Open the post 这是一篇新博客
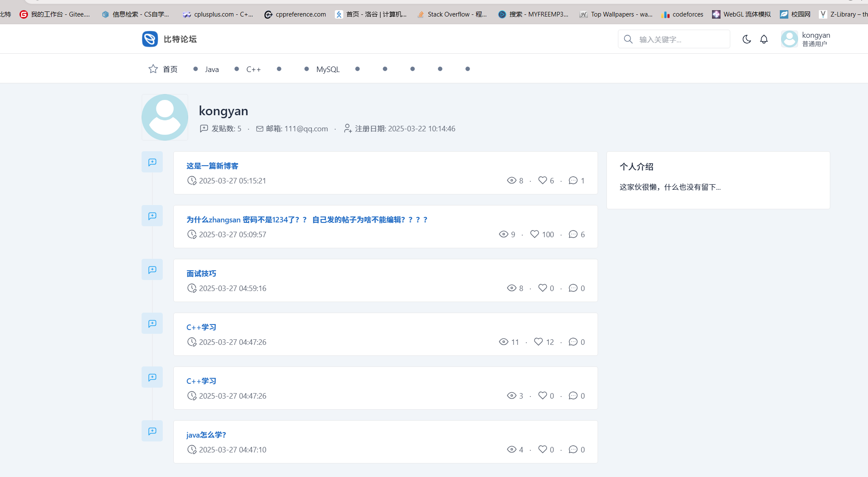 click(212, 166)
